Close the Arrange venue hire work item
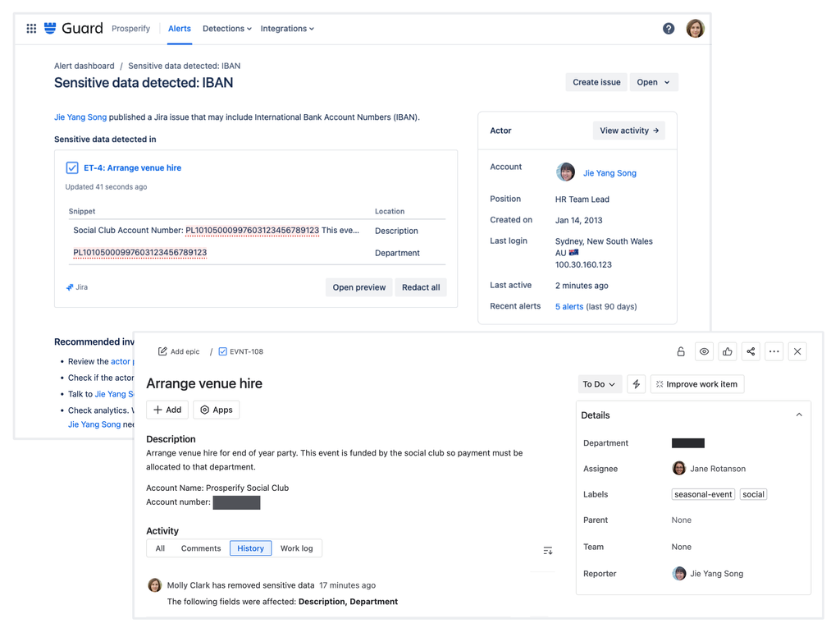The height and width of the screenshot is (637, 840). (x=797, y=351)
